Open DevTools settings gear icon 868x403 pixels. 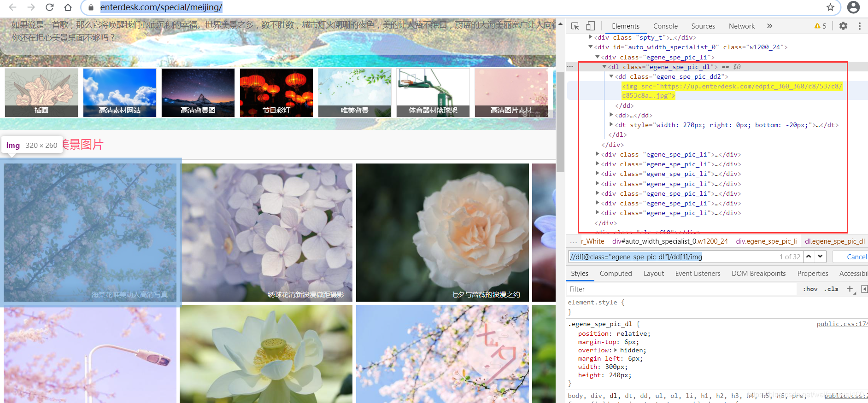tap(843, 26)
